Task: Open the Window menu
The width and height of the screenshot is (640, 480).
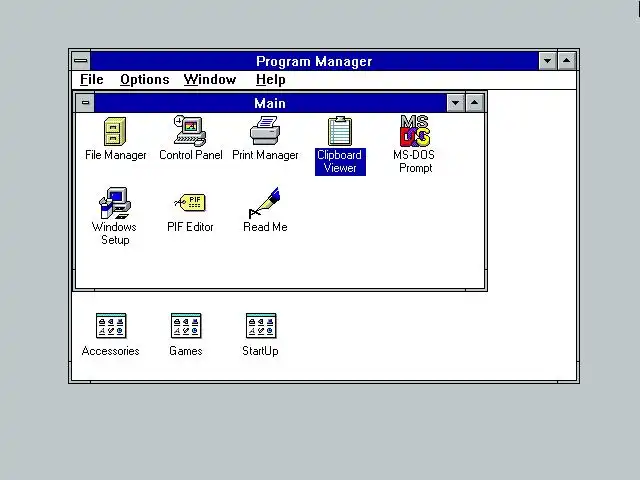Action: click(x=210, y=80)
